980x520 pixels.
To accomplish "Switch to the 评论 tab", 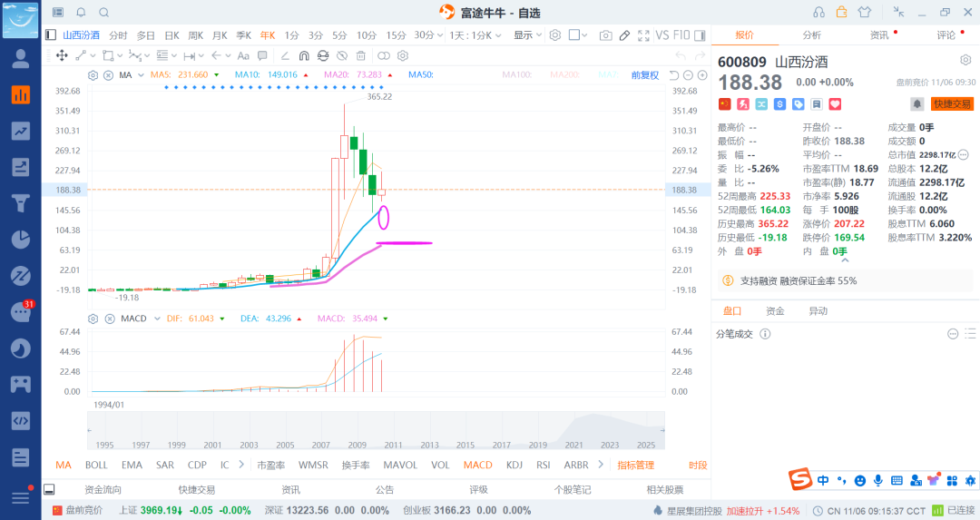I will pyautogui.click(x=946, y=35).
